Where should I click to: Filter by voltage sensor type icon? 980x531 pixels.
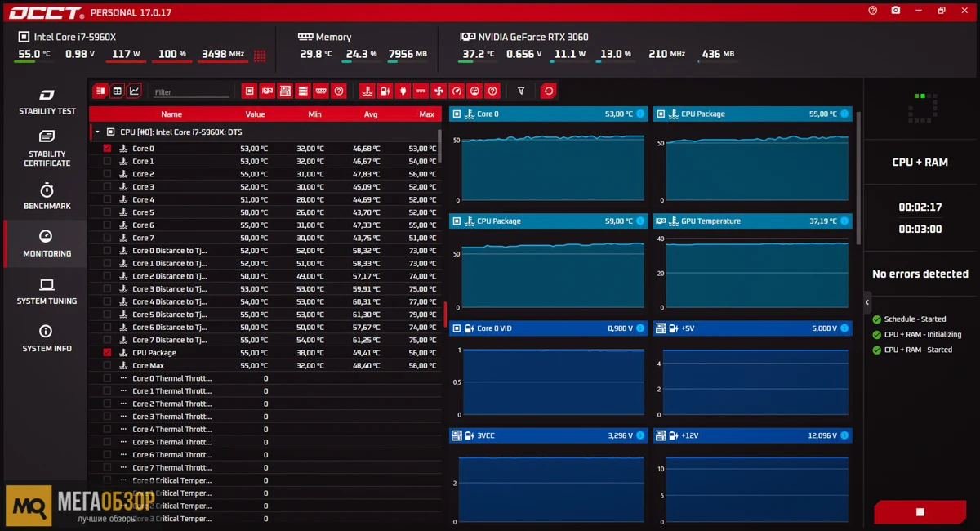pos(385,91)
